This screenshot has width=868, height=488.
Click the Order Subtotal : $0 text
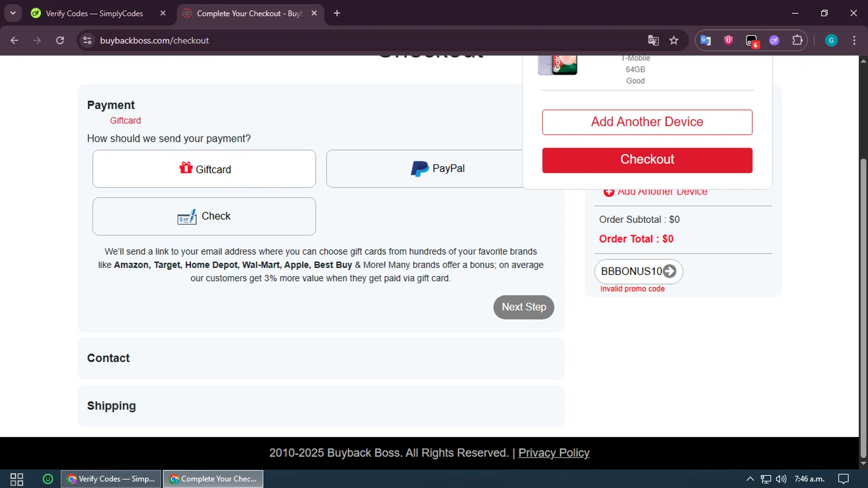coord(639,220)
